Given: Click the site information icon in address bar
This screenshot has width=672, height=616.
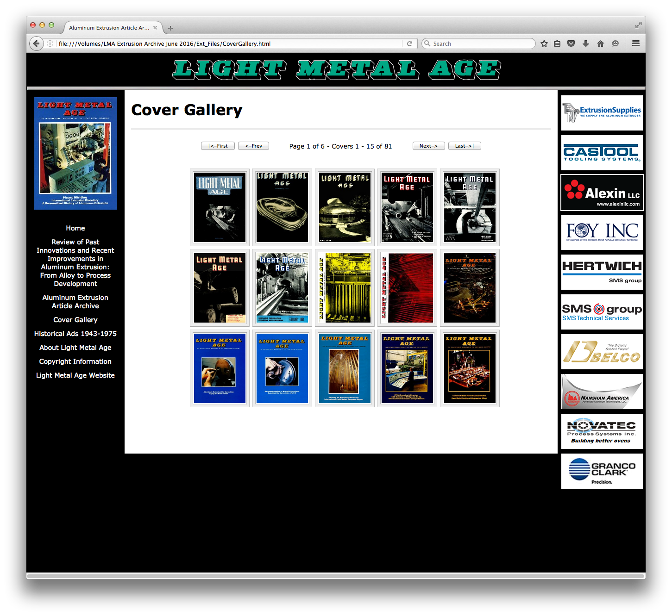Looking at the screenshot, I should [x=50, y=44].
